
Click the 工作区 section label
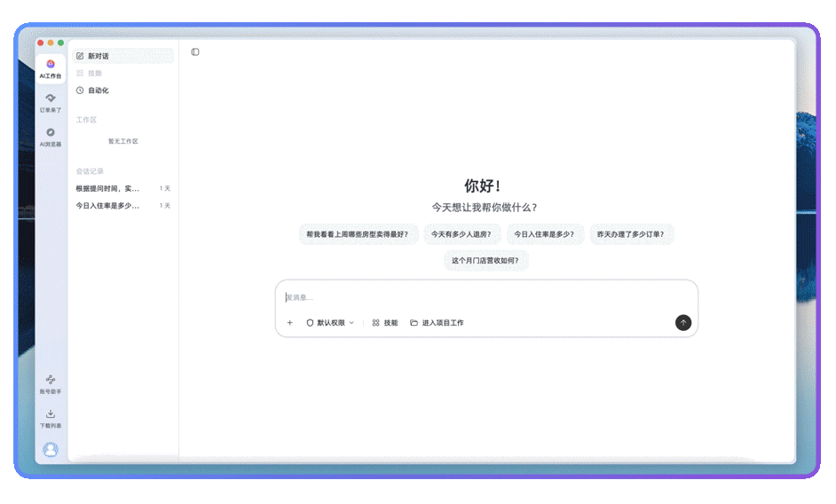click(86, 120)
